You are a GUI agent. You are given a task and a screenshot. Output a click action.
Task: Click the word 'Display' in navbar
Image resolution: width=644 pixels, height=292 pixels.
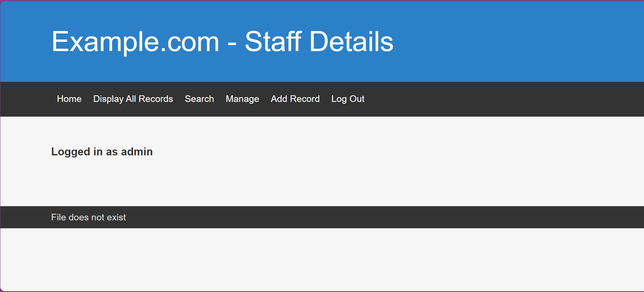(x=108, y=99)
